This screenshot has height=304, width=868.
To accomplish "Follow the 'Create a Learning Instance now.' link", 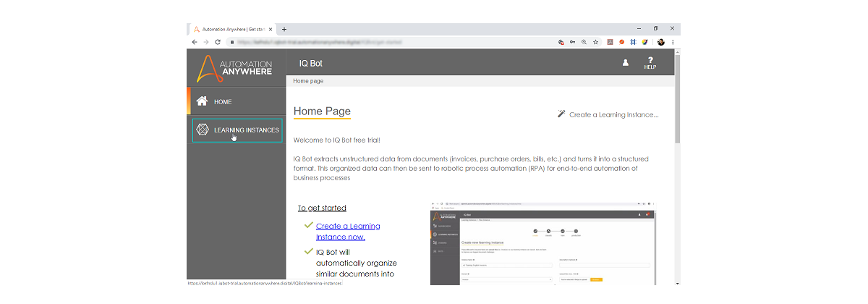I will (x=348, y=232).
